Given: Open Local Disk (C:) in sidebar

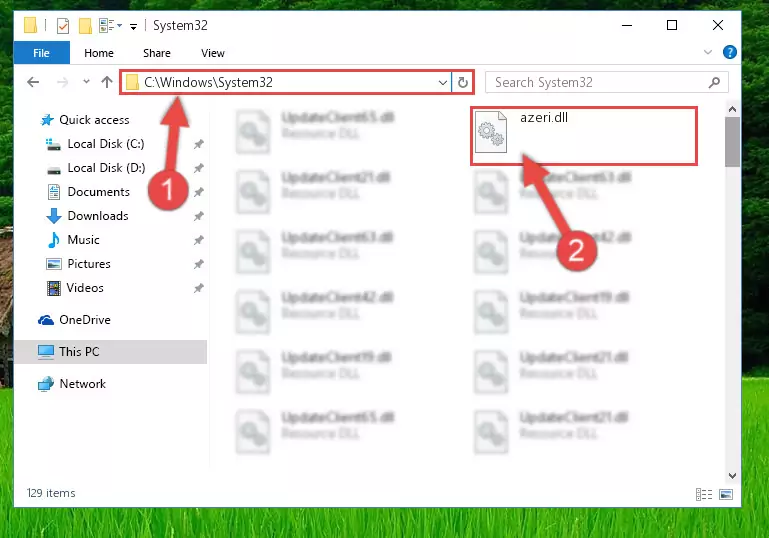Looking at the screenshot, I should click(x=106, y=144).
